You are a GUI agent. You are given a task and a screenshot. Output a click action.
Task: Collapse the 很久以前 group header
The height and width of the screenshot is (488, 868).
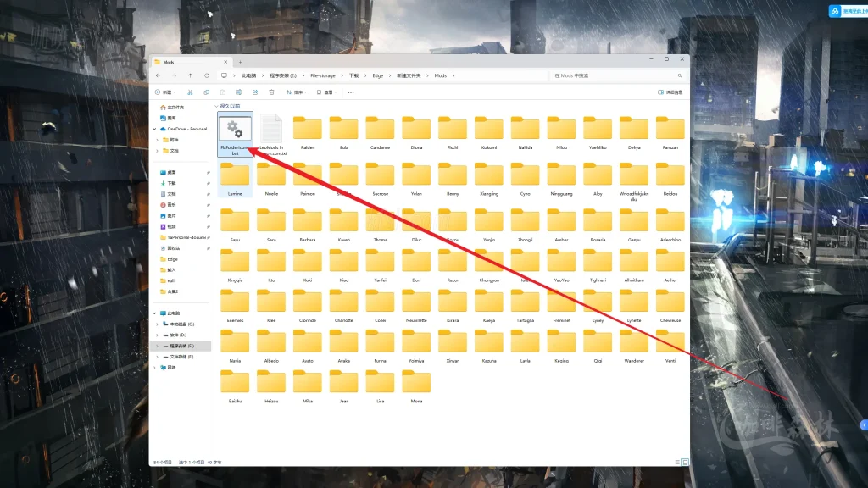pyautogui.click(x=216, y=106)
